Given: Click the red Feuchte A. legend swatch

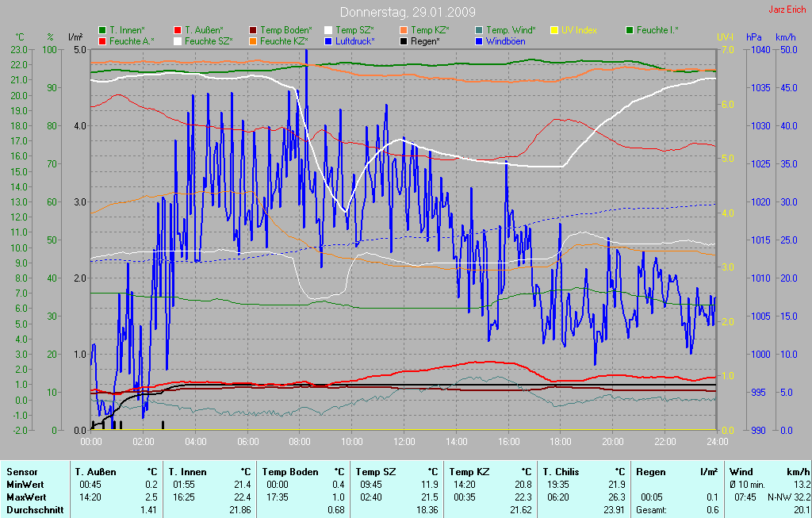Looking at the screenshot, I should coord(102,41).
